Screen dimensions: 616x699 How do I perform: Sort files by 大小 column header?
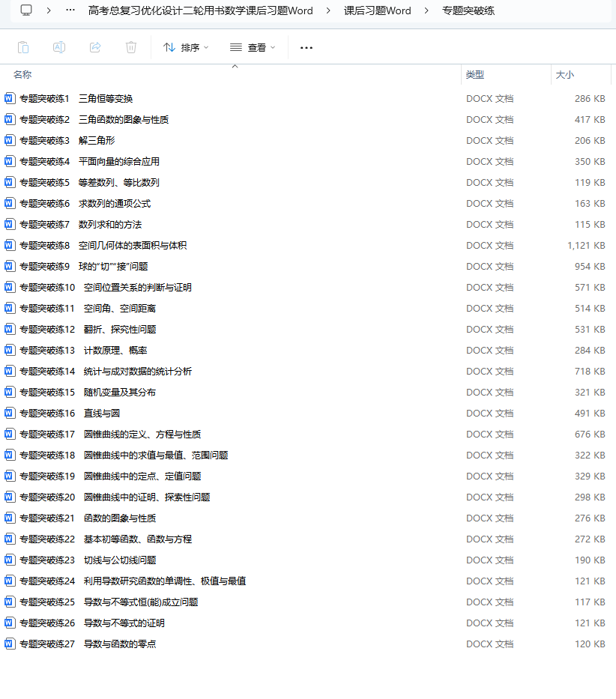click(564, 75)
